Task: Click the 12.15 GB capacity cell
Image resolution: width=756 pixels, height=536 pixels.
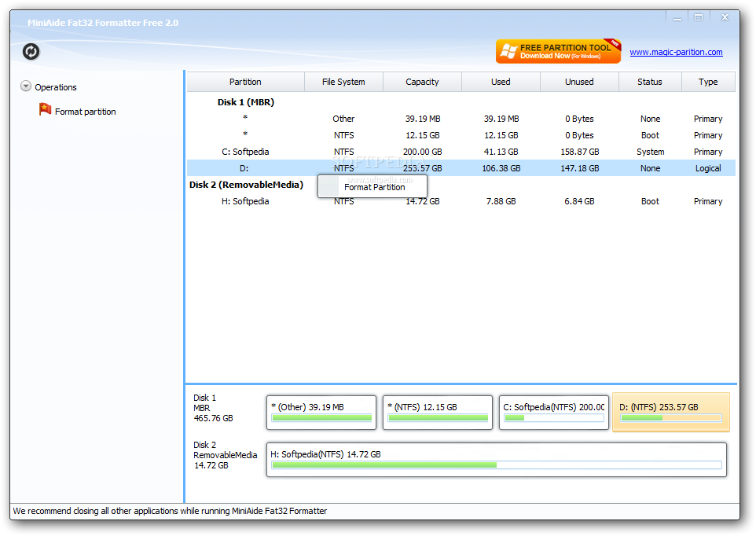Action: tap(422, 135)
